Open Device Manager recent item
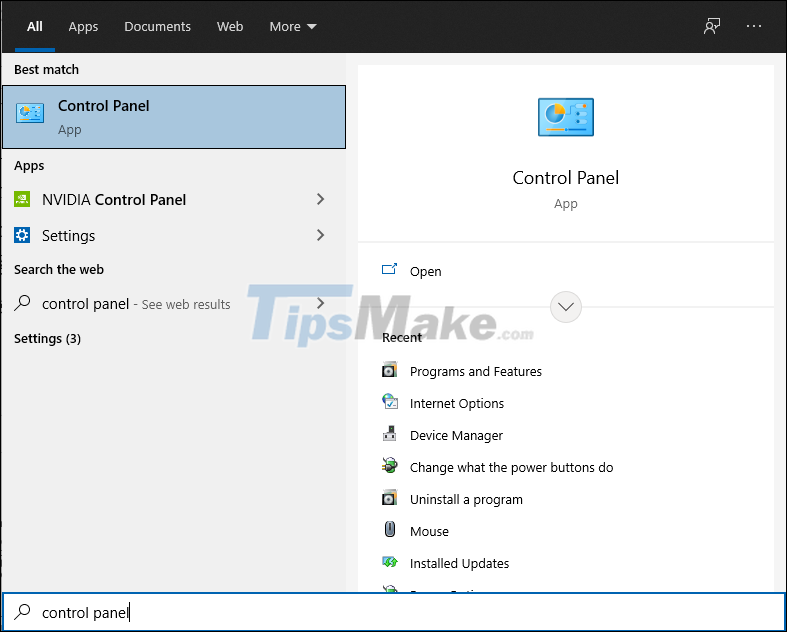This screenshot has width=787, height=632. 456,435
